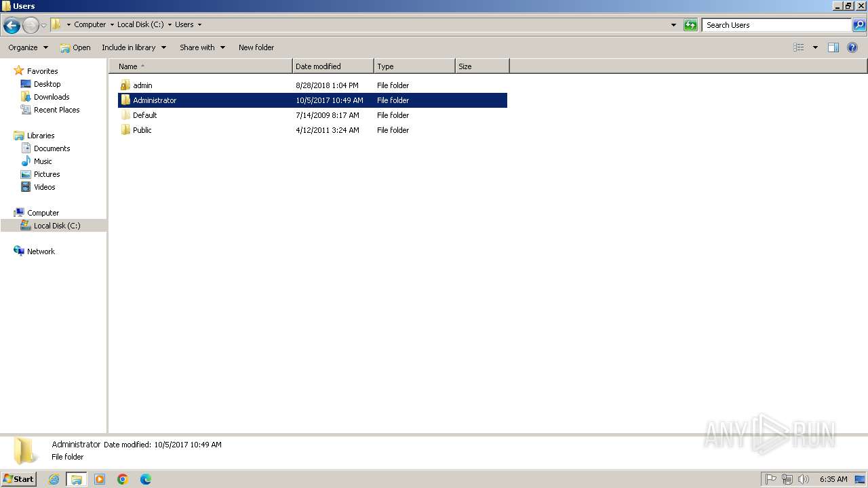Sort by Name column header
Screen dimensions: 868x488
201,66
